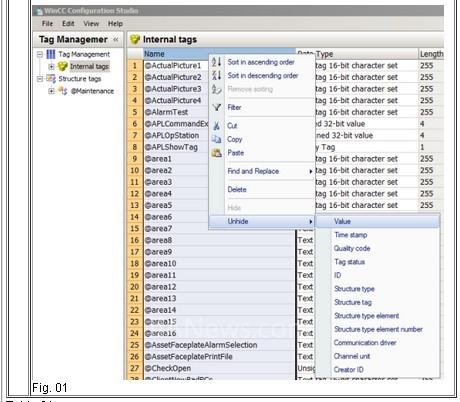
Task: Collapse the Tag Management tree node
Action: coord(40,54)
